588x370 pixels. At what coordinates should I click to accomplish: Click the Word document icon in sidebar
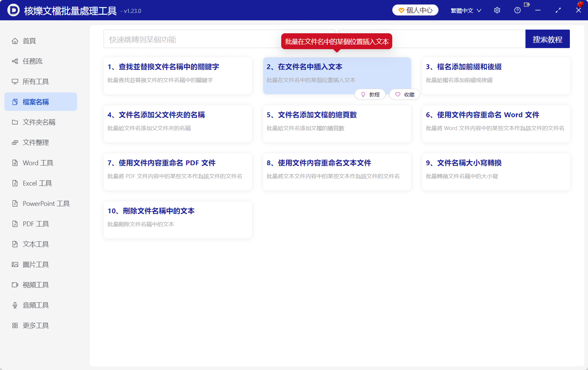(x=15, y=163)
